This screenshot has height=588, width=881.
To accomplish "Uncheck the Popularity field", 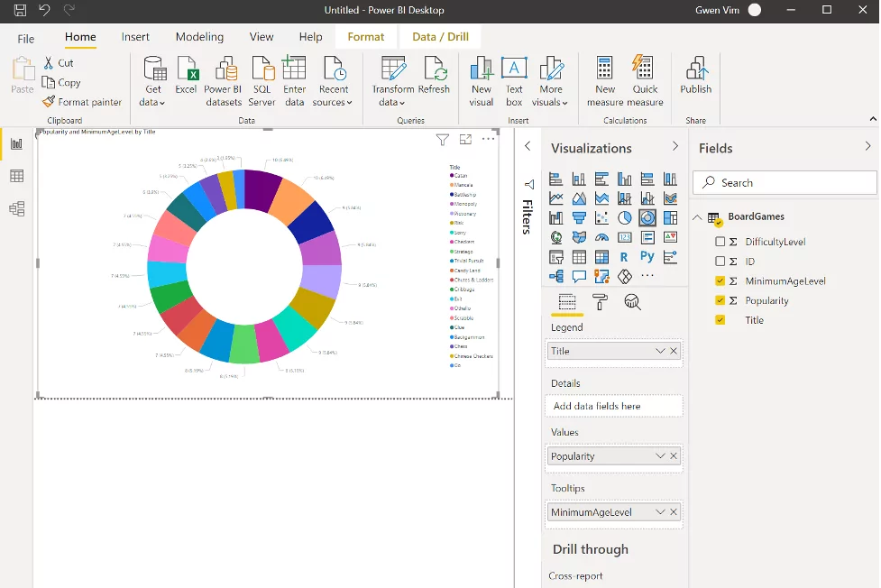I will (x=720, y=300).
